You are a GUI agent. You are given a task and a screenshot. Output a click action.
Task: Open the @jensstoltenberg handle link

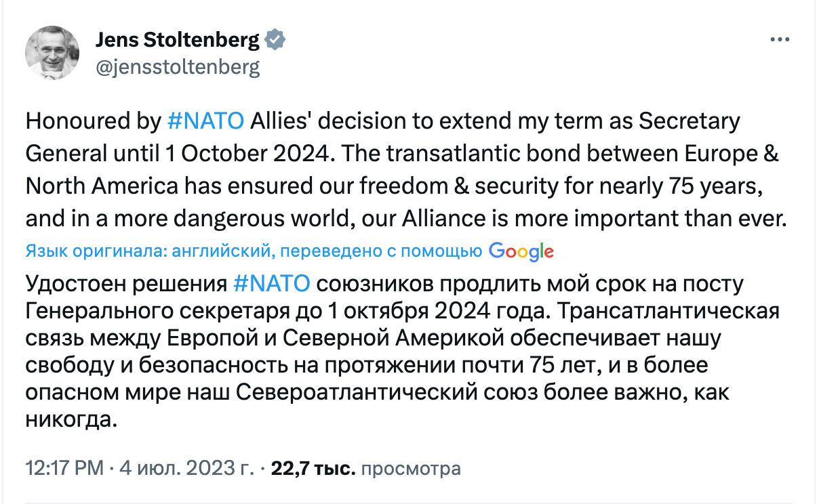177,67
